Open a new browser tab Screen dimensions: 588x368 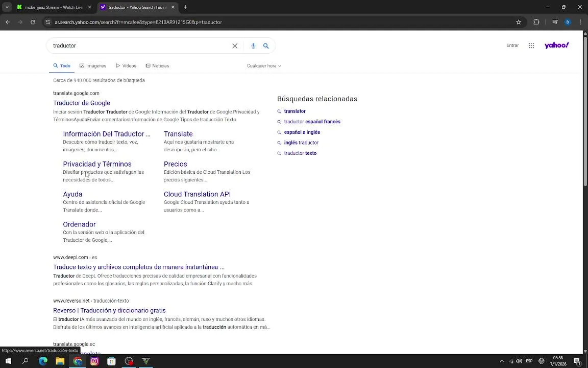pos(186,7)
